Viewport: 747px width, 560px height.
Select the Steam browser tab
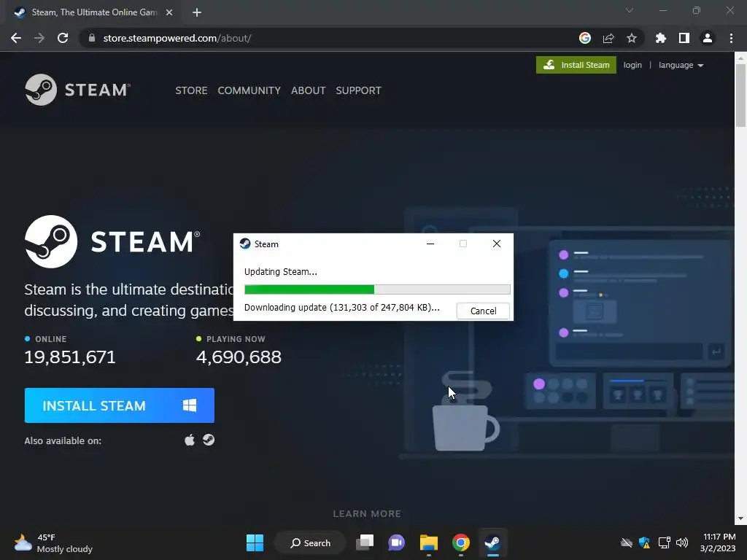[x=93, y=12]
